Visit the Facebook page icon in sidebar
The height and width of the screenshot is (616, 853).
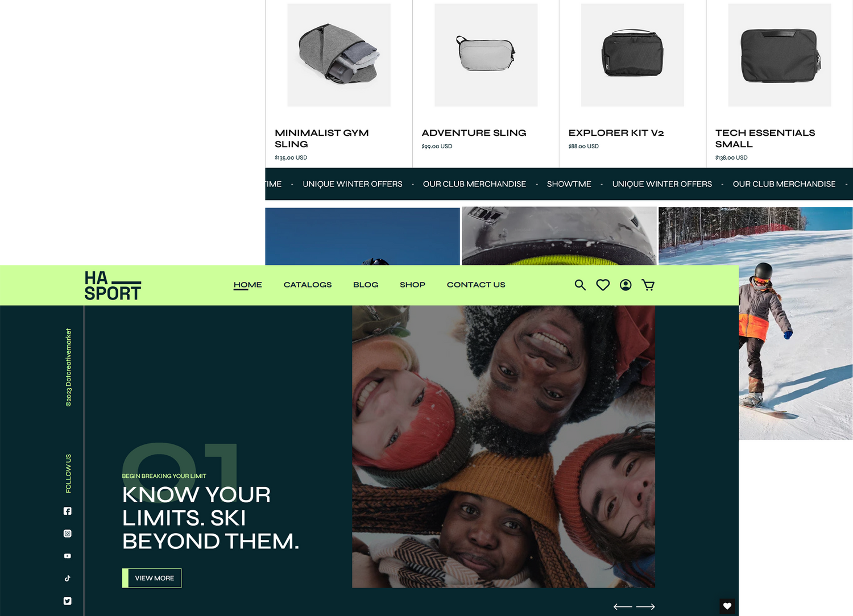68,511
